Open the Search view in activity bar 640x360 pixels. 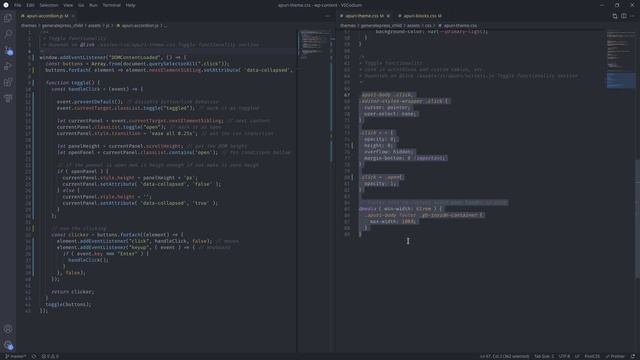8,34
